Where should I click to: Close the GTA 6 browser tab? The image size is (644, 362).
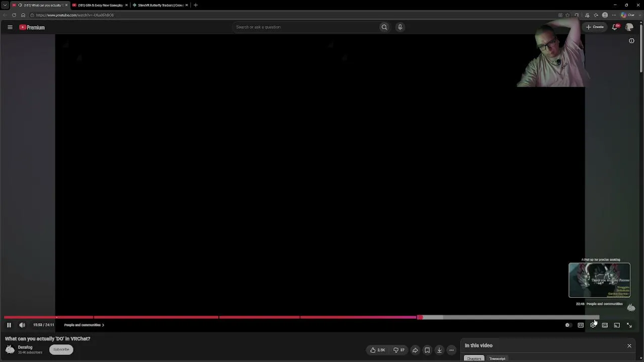126,5
